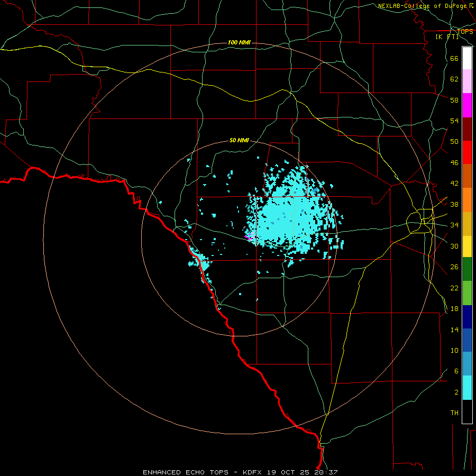
Task: Click the dark red 54 kft legend swatch
Action: click(467, 129)
